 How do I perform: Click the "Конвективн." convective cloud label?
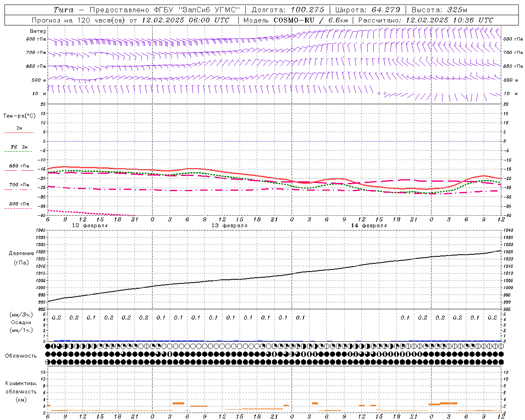point(21,383)
